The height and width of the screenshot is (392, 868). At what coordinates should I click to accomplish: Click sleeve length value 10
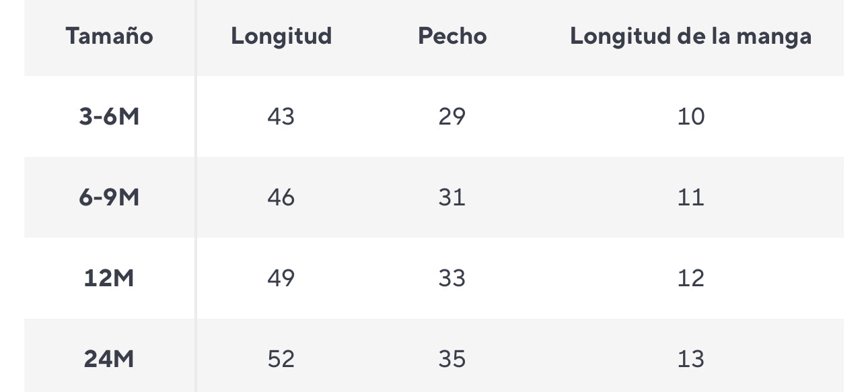click(x=690, y=117)
